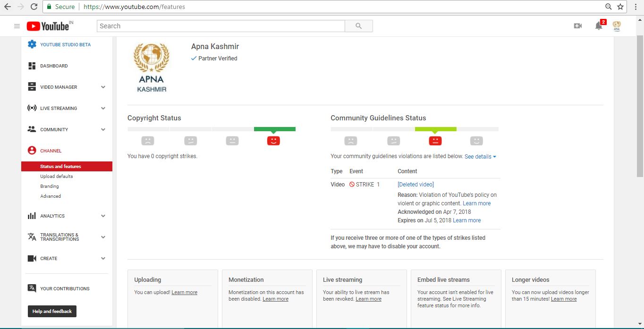Viewport: 644px width, 329px height.
Task: Click Learn more in Monetization card
Action: click(275, 299)
